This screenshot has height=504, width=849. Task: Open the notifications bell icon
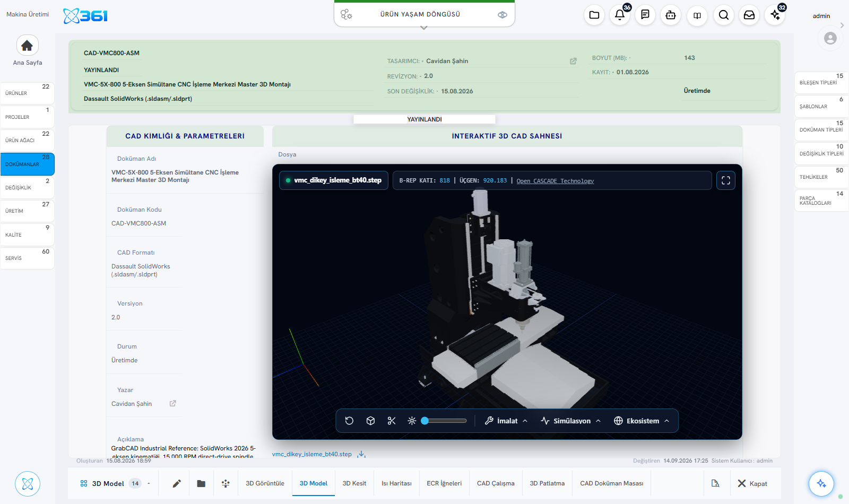click(620, 15)
